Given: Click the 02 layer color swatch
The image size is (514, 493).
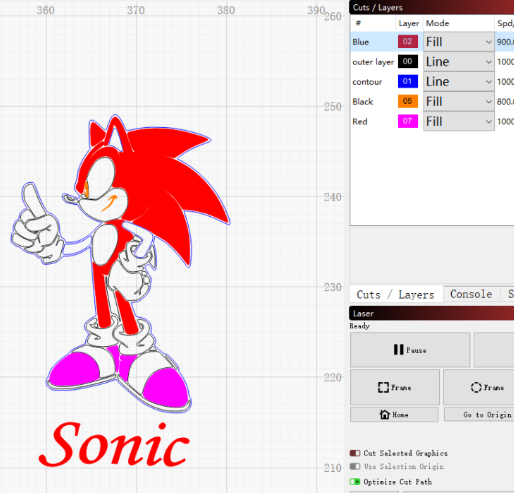Looking at the screenshot, I should pyautogui.click(x=408, y=42).
